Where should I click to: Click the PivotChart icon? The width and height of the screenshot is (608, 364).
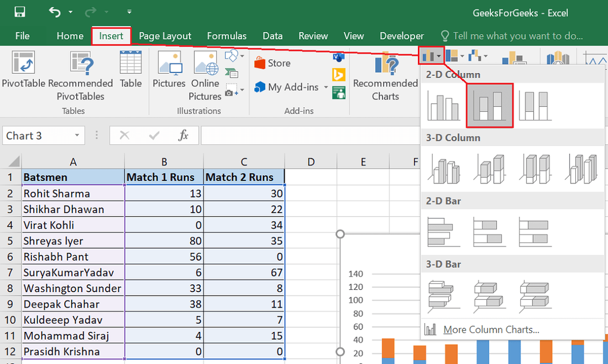514,58
